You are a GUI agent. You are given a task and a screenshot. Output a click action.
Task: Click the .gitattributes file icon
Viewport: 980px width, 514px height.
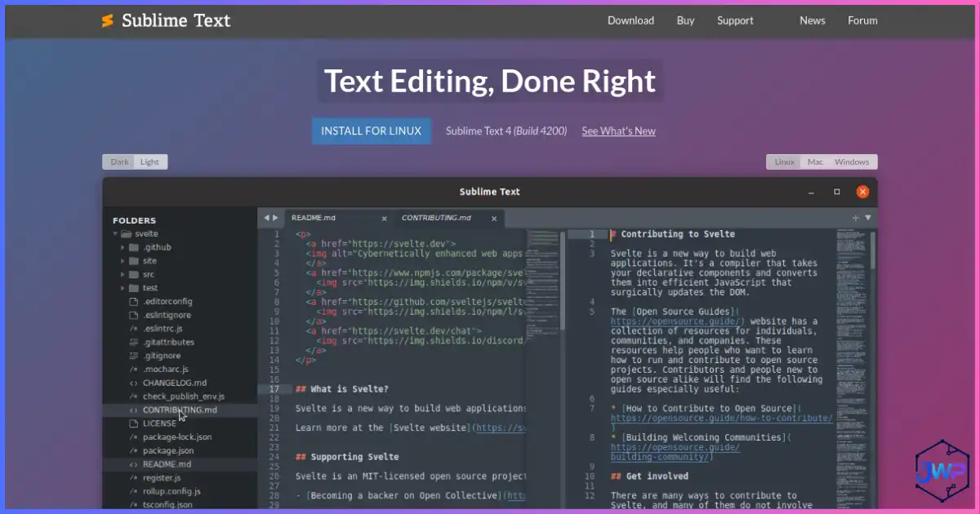pos(134,342)
